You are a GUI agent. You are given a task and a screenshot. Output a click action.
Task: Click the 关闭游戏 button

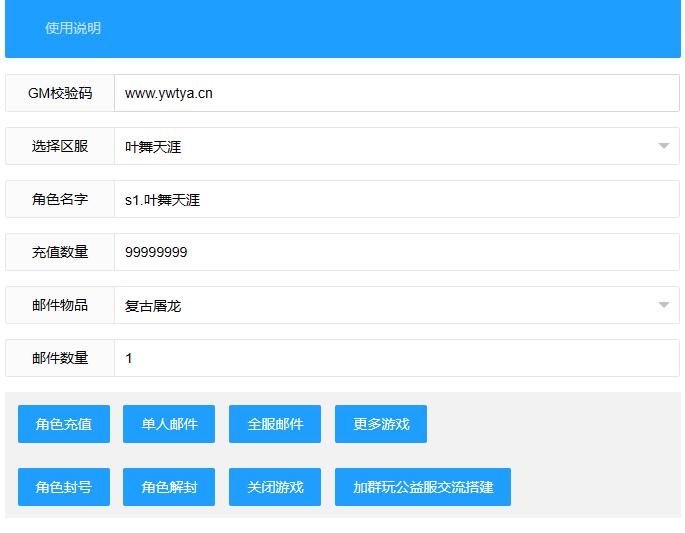pos(275,487)
